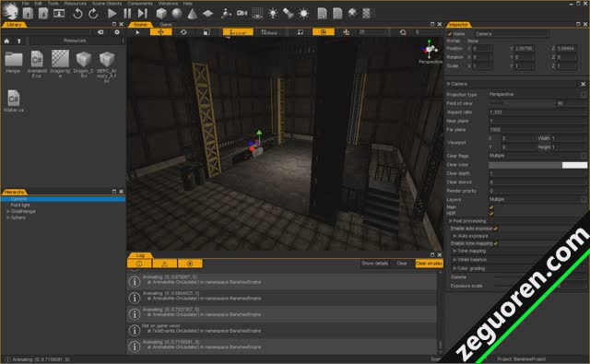Image resolution: width=590 pixels, height=364 pixels.
Task: Add a camera object via toolbar icon
Action: pos(242,14)
